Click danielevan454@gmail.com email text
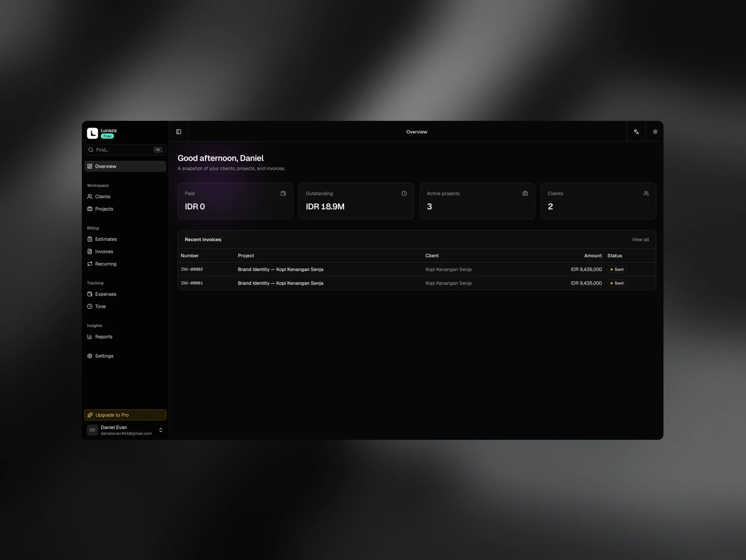Viewport: 746px width, 560px height. pos(126,434)
